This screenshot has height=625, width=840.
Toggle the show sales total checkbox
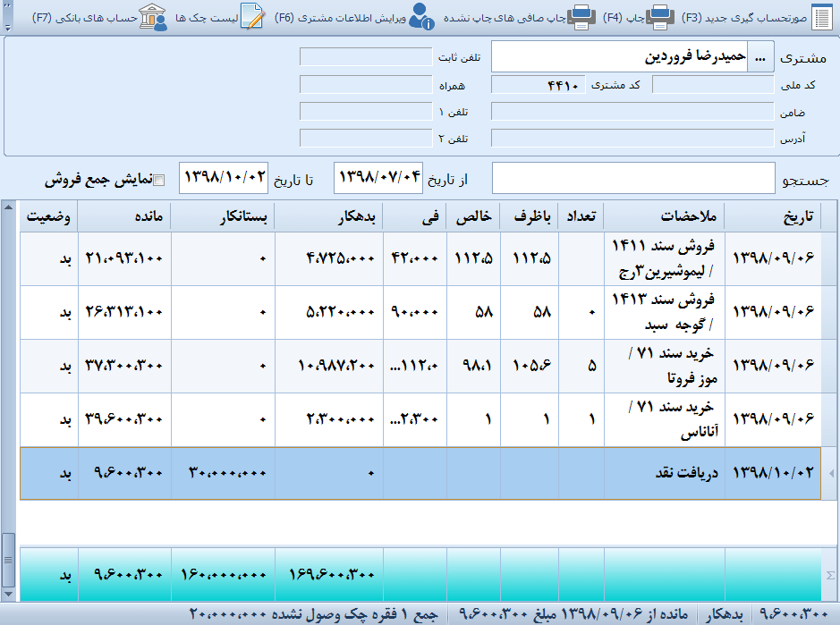160,180
